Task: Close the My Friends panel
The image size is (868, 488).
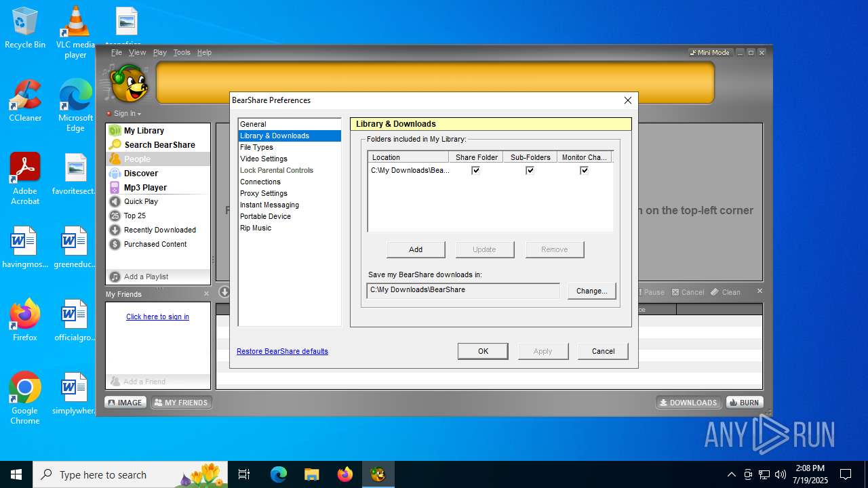Action: [x=207, y=293]
